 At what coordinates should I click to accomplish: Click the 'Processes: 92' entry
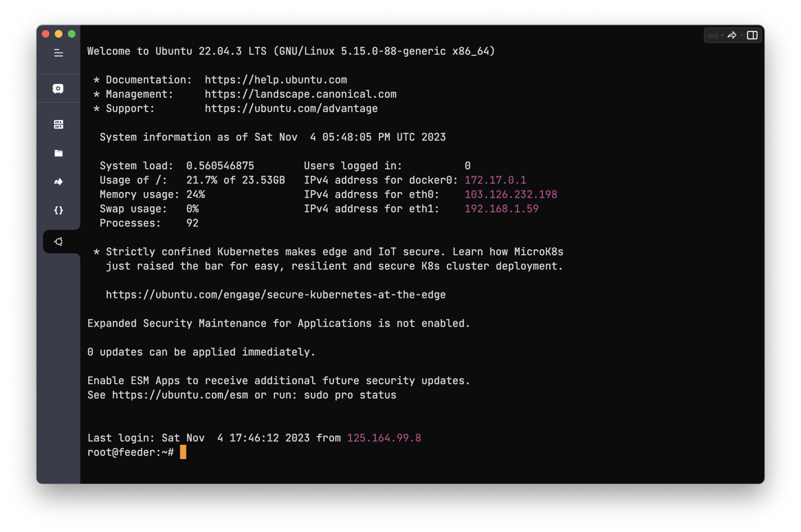149,223
